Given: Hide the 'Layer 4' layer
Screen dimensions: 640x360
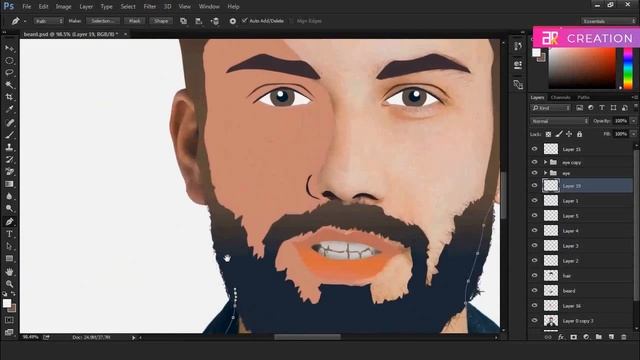Looking at the screenshot, I should click(x=534, y=231).
